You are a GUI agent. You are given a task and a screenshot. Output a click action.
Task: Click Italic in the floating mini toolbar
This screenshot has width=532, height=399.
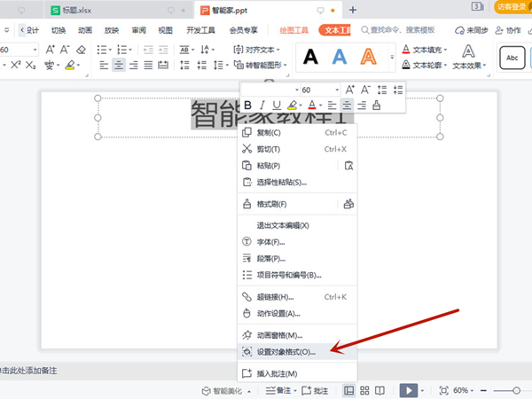click(262, 106)
